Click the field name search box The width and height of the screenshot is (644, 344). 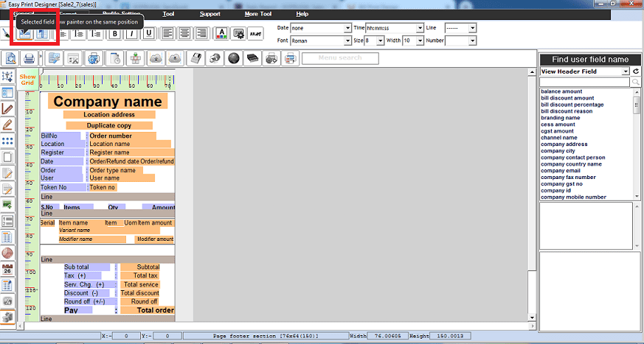pyautogui.click(x=584, y=82)
